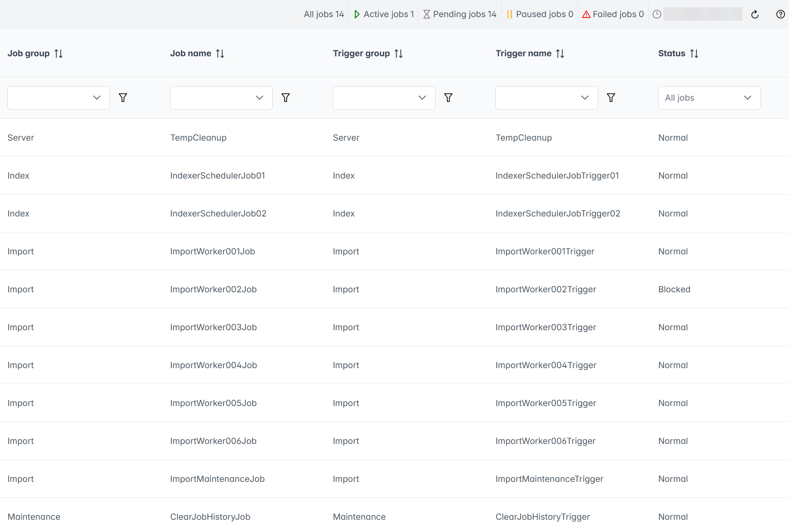789x532 pixels.
Task: Switch to Active jobs 1 tab
Action: (384, 14)
